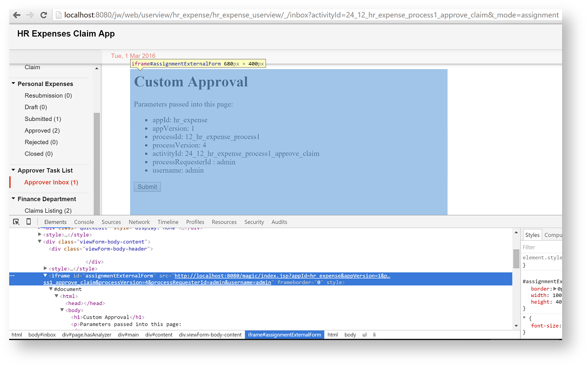The width and height of the screenshot is (588, 366).
Task: Collapse the Approver Task List section
Action: tap(13, 171)
